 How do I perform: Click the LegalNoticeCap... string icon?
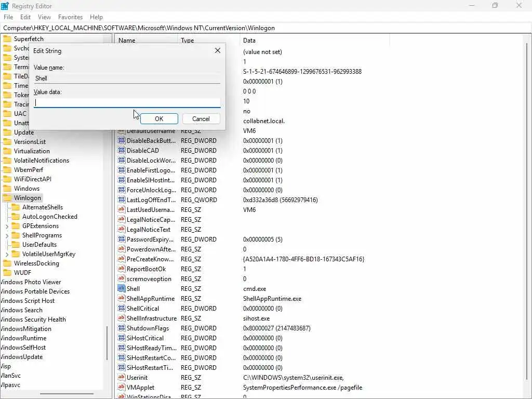click(x=121, y=219)
